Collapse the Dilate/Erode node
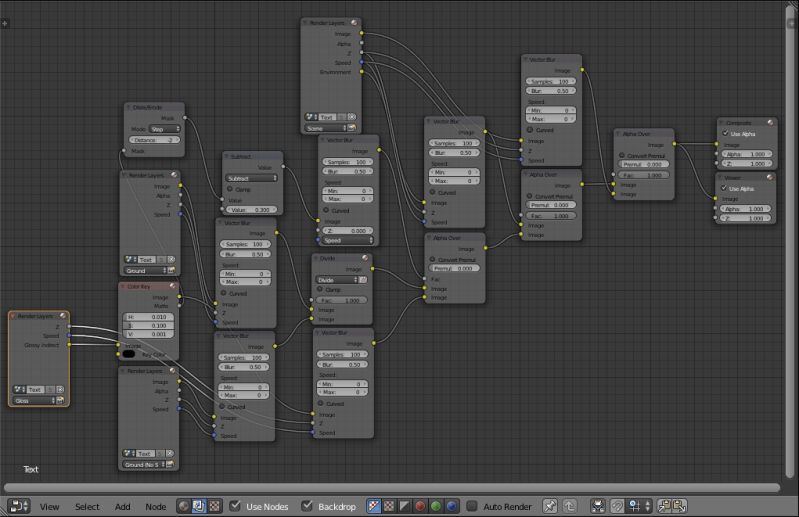Image resolution: width=799 pixels, height=517 pixels. pos(128,107)
